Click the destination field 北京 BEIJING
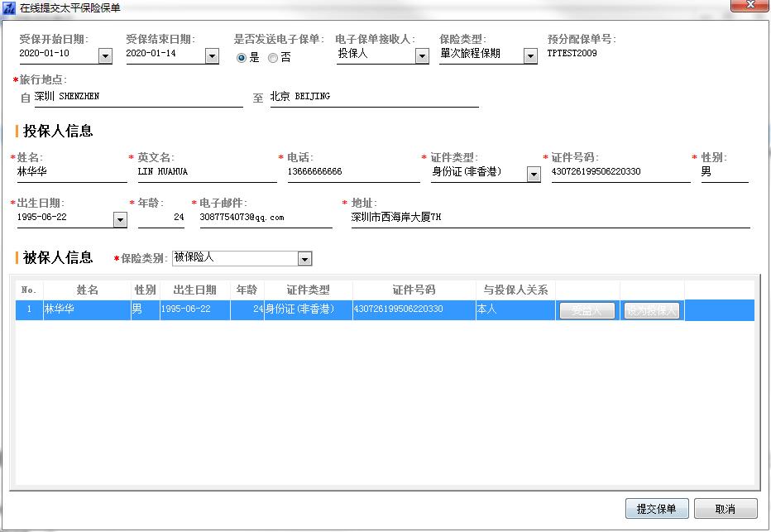Screen dimensions: 771x532 click(374, 97)
